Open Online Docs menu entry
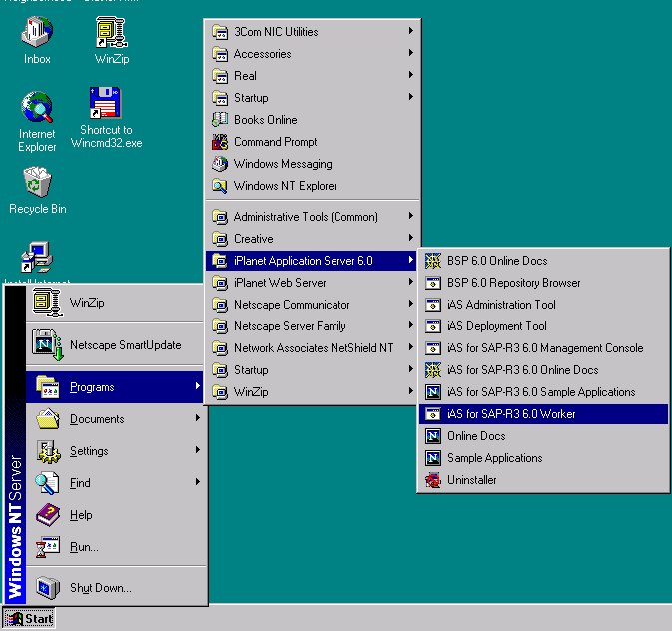 tap(543, 436)
